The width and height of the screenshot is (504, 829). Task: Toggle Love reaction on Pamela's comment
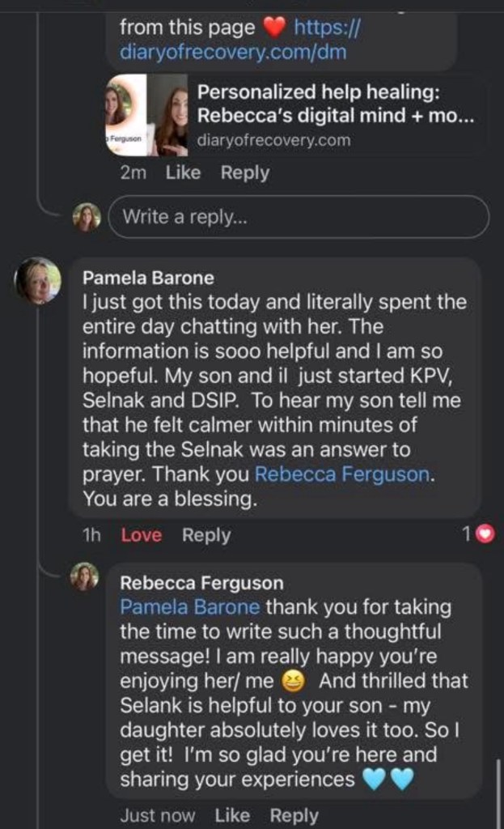point(142,535)
